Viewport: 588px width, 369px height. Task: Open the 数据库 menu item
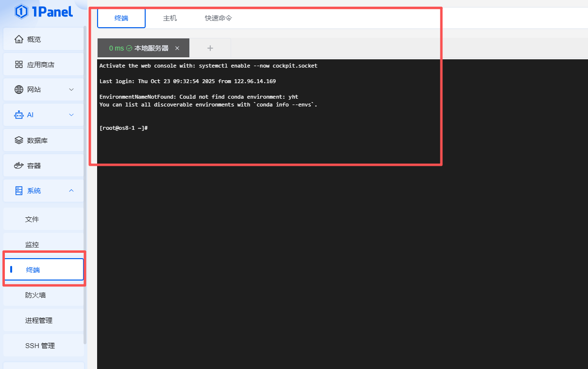pyautogui.click(x=44, y=141)
